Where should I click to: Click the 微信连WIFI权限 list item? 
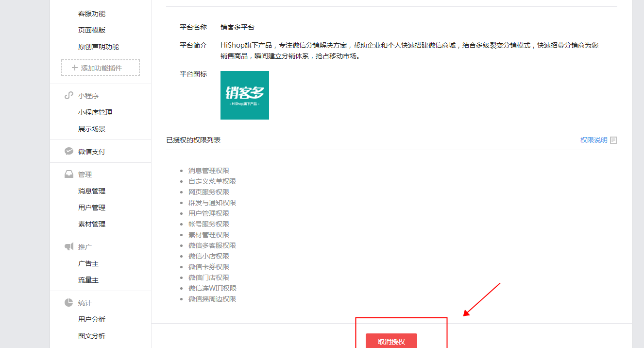[212, 288]
